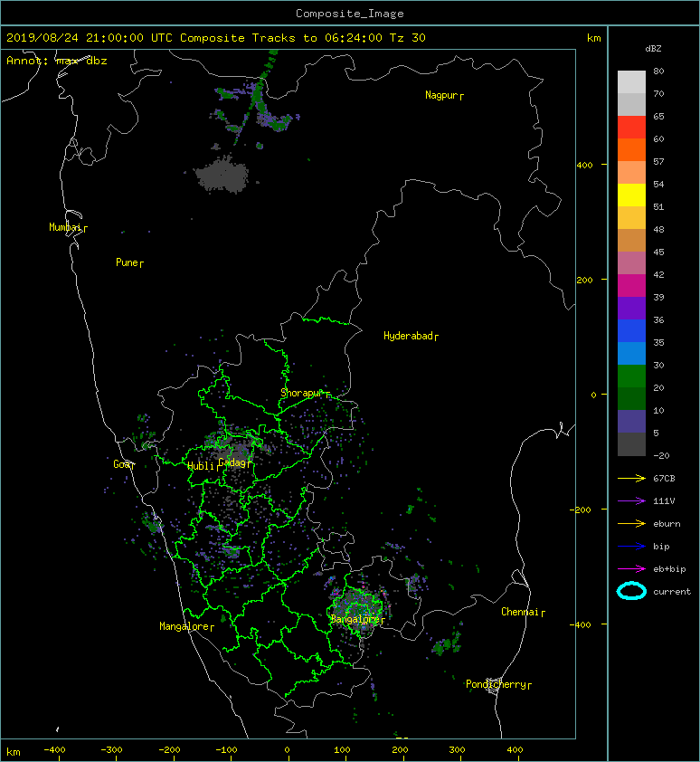Image resolution: width=700 pixels, height=762 pixels.
Task: Click the Gadag city label
Action: (232, 462)
